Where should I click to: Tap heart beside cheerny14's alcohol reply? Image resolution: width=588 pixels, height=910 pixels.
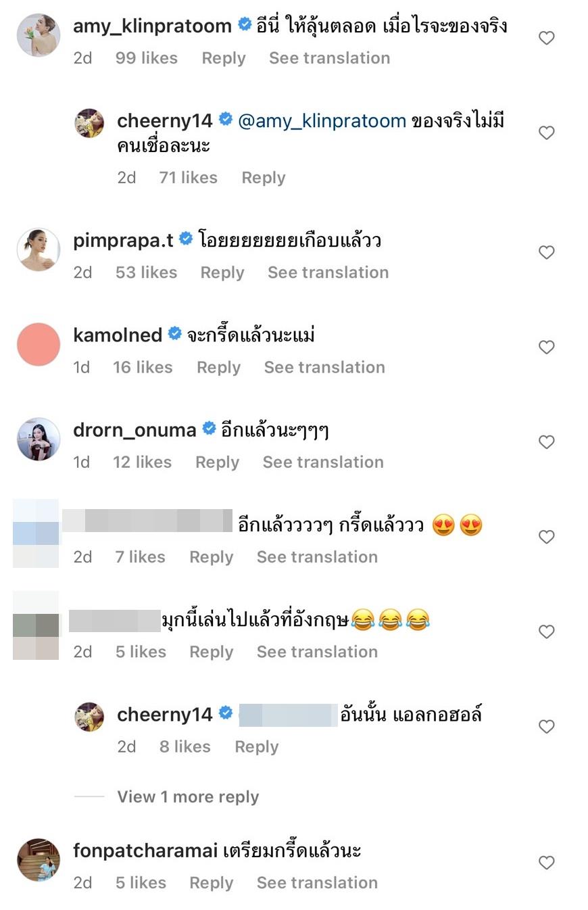[546, 727]
